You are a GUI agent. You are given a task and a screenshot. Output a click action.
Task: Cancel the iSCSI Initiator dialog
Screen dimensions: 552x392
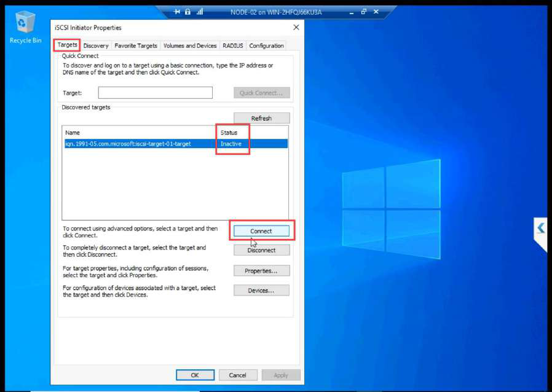(238, 375)
